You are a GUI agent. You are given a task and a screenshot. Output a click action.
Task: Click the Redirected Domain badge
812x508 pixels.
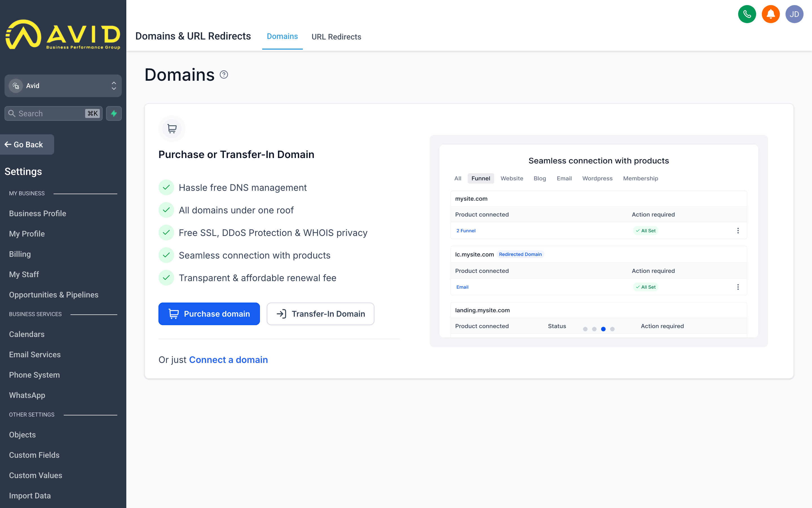tap(520, 254)
